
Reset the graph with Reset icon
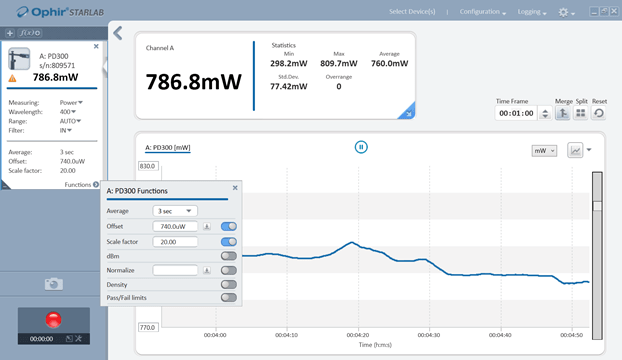click(x=599, y=113)
